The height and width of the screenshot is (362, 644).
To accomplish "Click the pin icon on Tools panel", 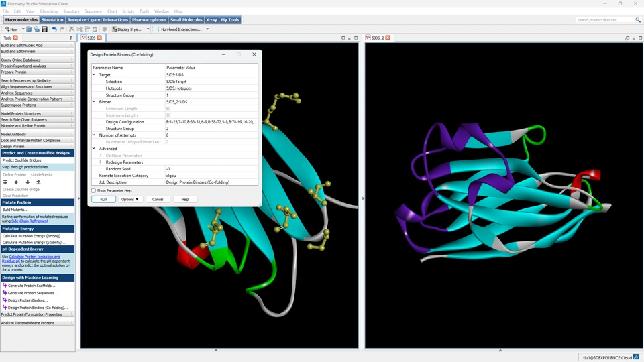I will click(71, 38).
